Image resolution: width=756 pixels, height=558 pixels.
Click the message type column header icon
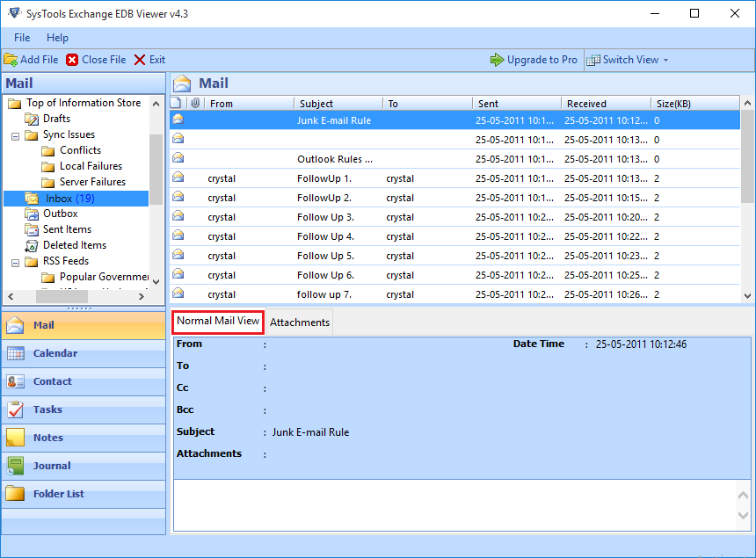point(176,103)
